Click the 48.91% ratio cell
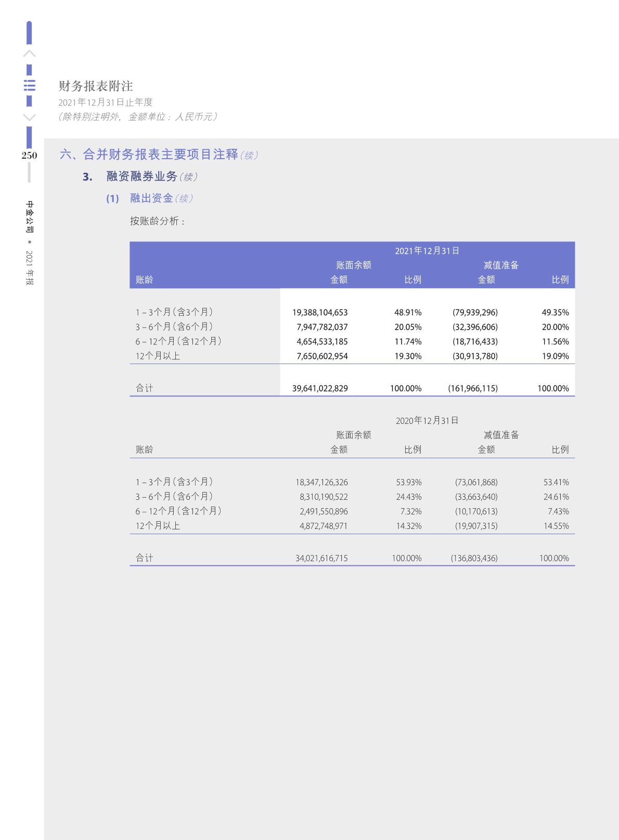The width and height of the screenshot is (619, 840). click(x=408, y=312)
